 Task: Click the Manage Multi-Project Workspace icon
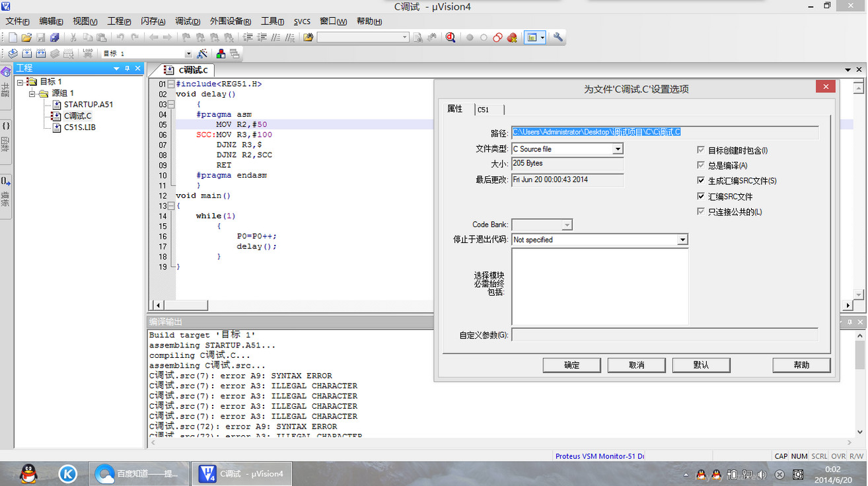233,53
